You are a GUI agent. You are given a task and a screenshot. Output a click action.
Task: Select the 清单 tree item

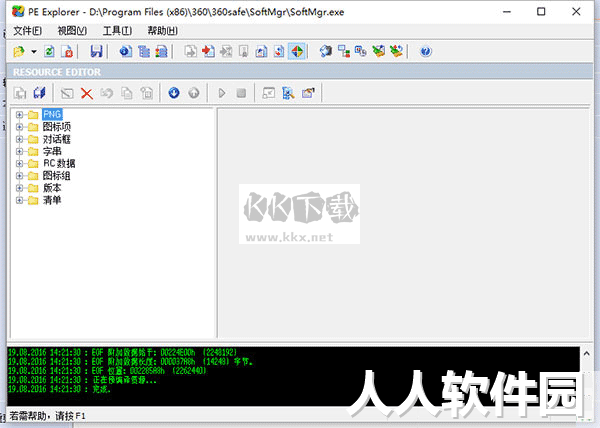click(52, 200)
